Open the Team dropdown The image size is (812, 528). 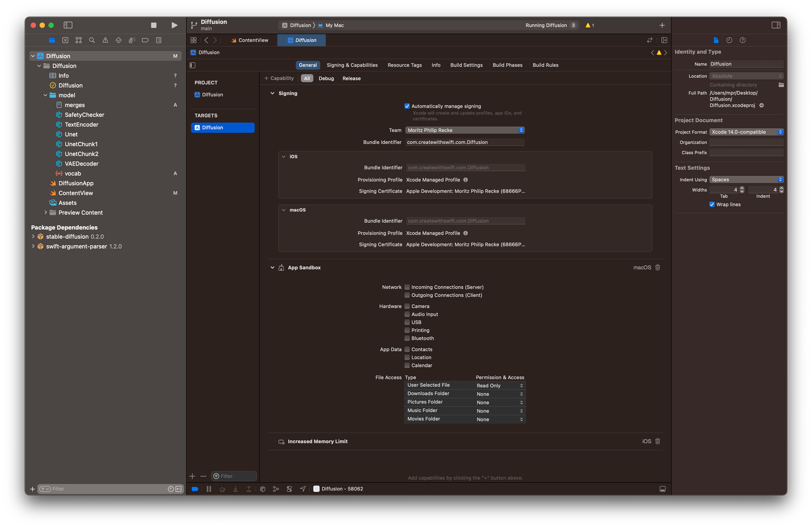tap(464, 130)
